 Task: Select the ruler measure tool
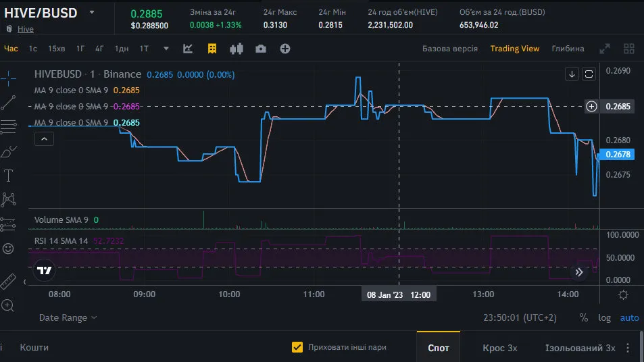(8, 282)
